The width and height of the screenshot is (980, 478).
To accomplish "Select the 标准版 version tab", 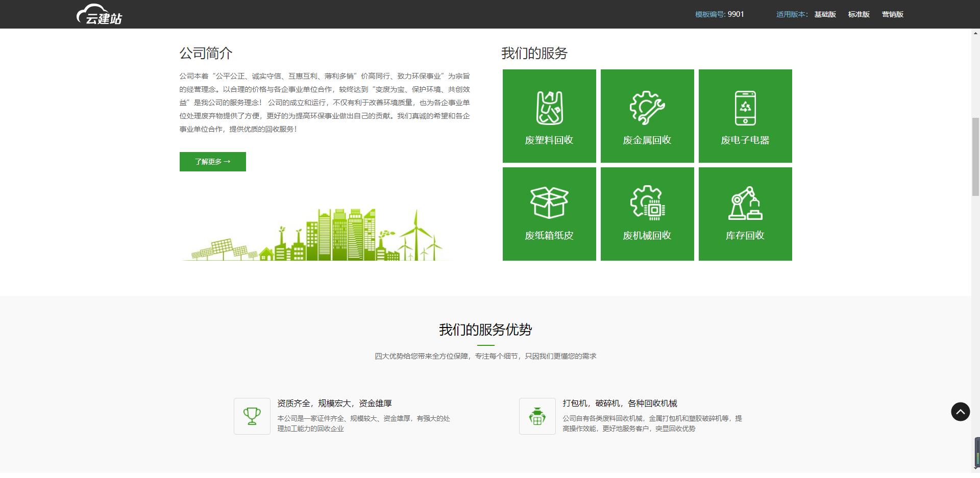I will pyautogui.click(x=859, y=14).
